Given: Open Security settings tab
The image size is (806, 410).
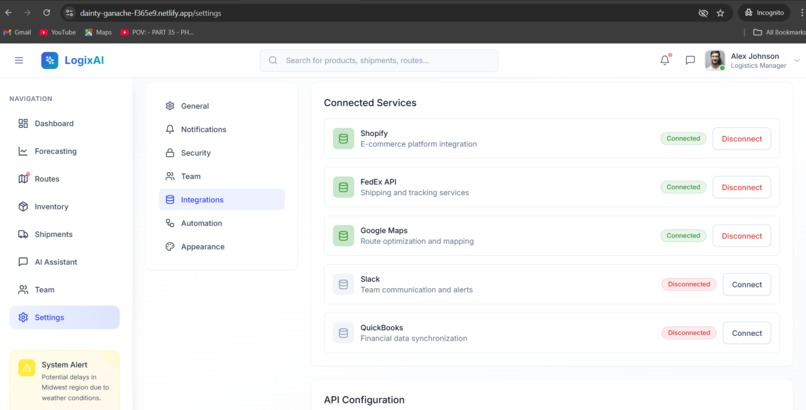Looking at the screenshot, I should 222,153.
